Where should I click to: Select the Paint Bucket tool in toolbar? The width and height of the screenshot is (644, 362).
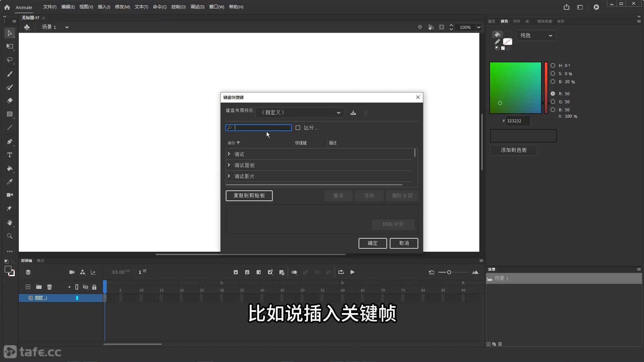(x=10, y=168)
